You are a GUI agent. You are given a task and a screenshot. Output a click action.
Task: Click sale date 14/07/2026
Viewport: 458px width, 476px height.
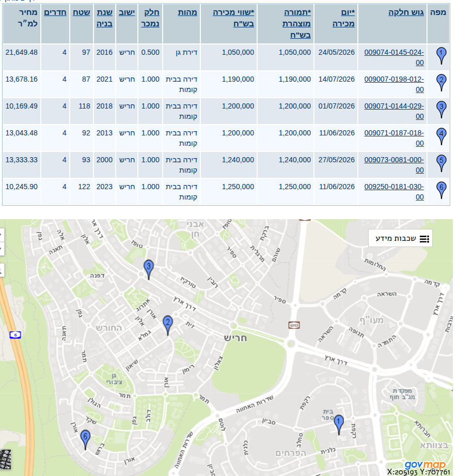[x=336, y=79]
